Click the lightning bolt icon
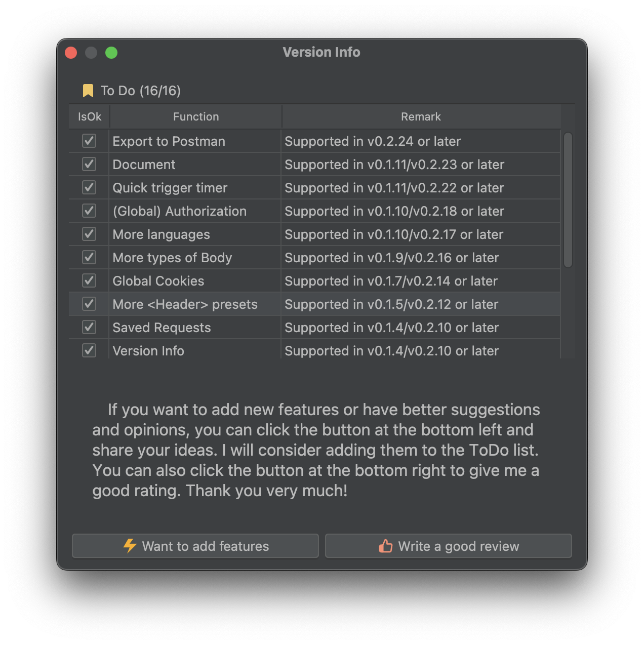The image size is (644, 645). coord(130,546)
